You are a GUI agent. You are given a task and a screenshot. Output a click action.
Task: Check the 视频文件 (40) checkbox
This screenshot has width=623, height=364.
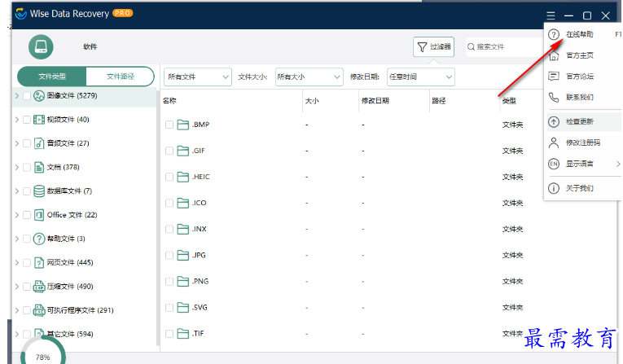27,120
